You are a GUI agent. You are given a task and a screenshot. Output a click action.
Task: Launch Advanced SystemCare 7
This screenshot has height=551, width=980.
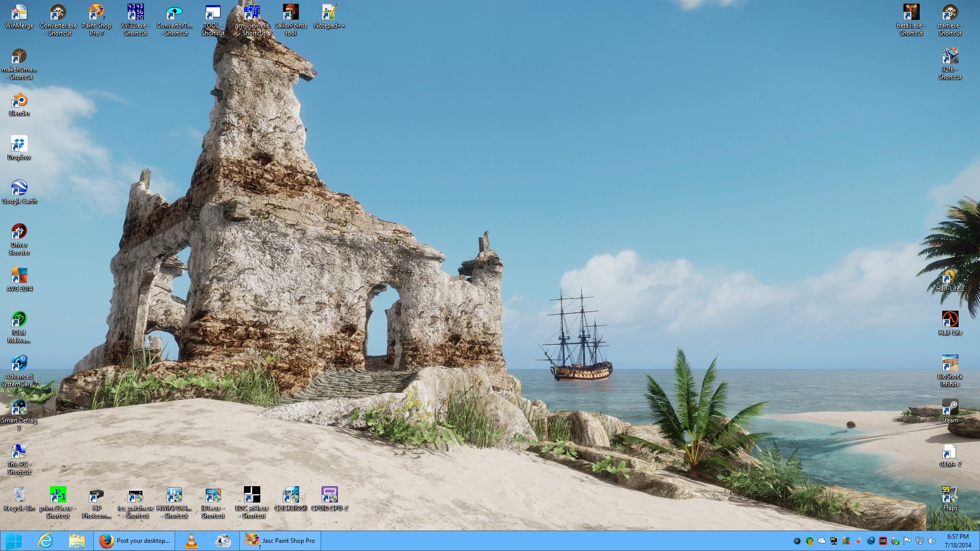tap(19, 371)
